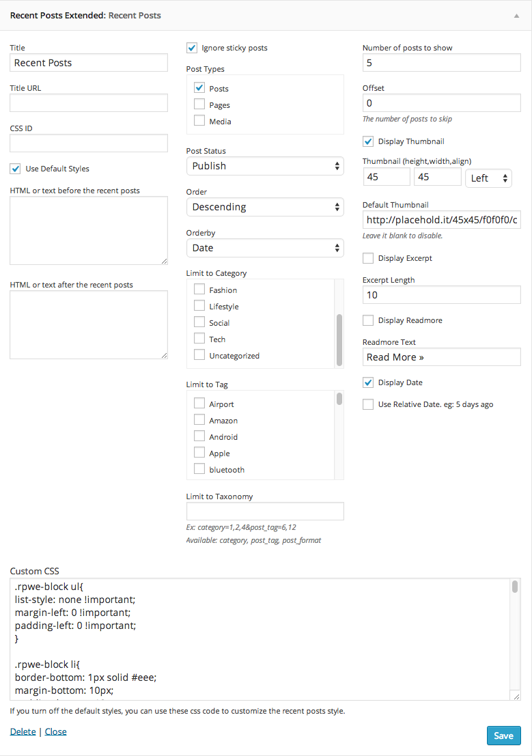Open the thumbnail align dropdown

click(488, 178)
